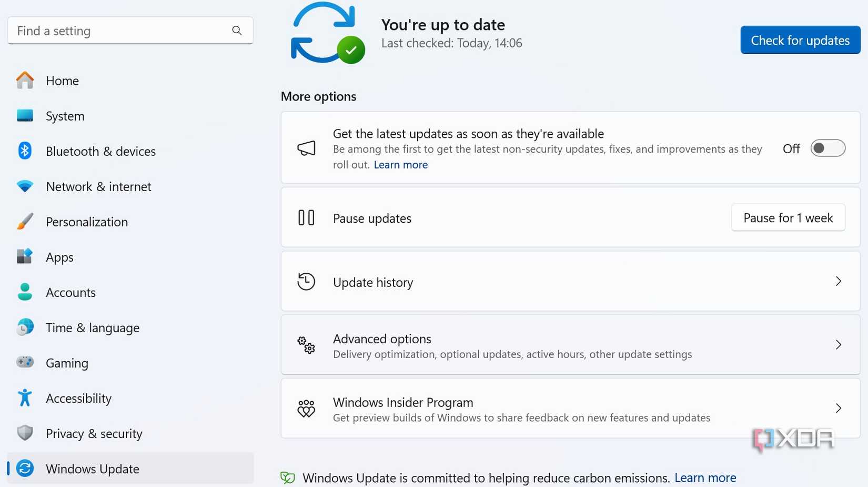Image resolution: width=868 pixels, height=487 pixels.
Task: Click the Bluetooth icon in the sidebar
Action: pyautogui.click(x=25, y=151)
